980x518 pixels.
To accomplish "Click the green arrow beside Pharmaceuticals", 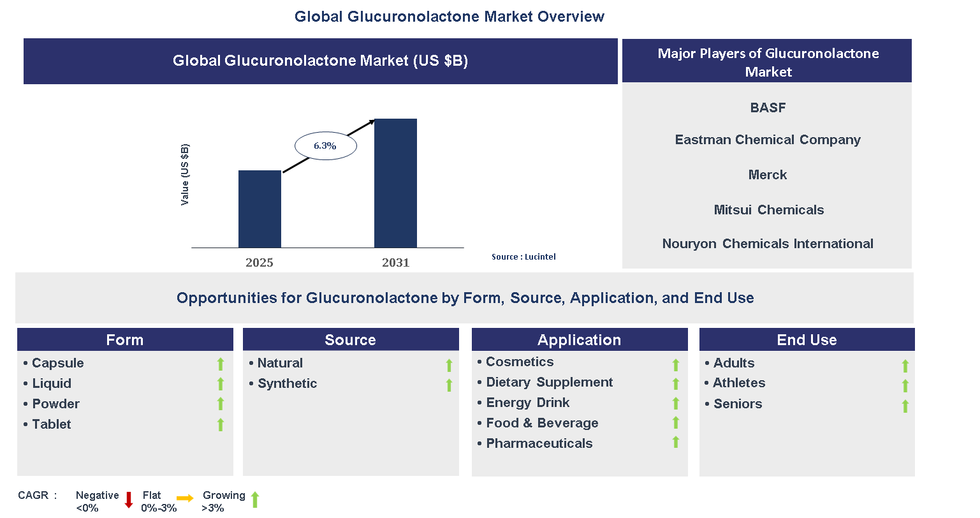I will click(676, 442).
